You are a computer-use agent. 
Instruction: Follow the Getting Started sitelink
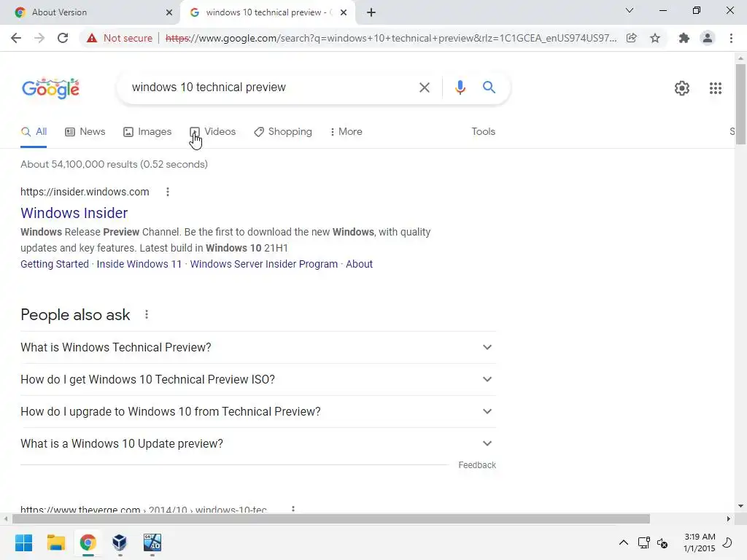pos(55,264)
